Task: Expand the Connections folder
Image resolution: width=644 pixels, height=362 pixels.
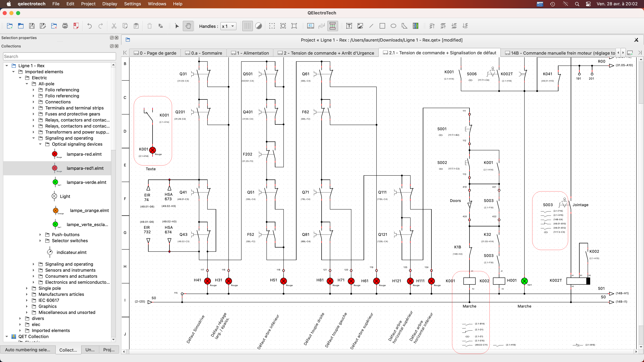Action: point(34,102)
